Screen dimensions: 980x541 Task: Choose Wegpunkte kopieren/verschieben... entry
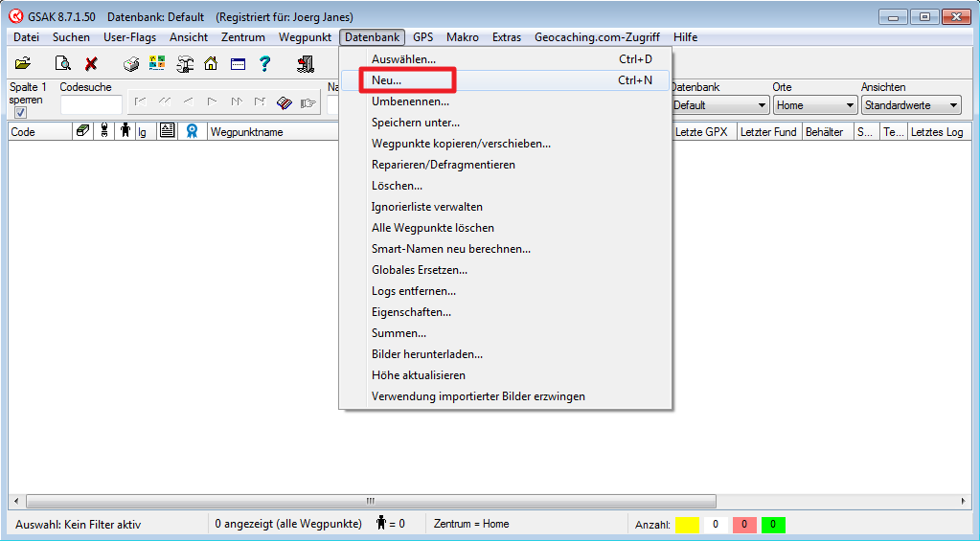[x=505, y=144]
